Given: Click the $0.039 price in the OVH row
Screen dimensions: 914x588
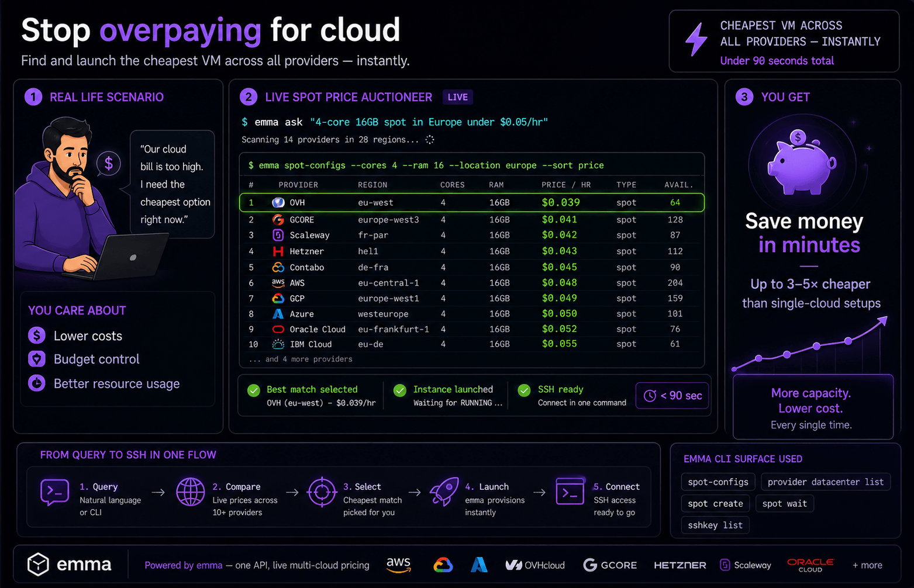Looking at the screenshot, I should [x=561, y=203].
